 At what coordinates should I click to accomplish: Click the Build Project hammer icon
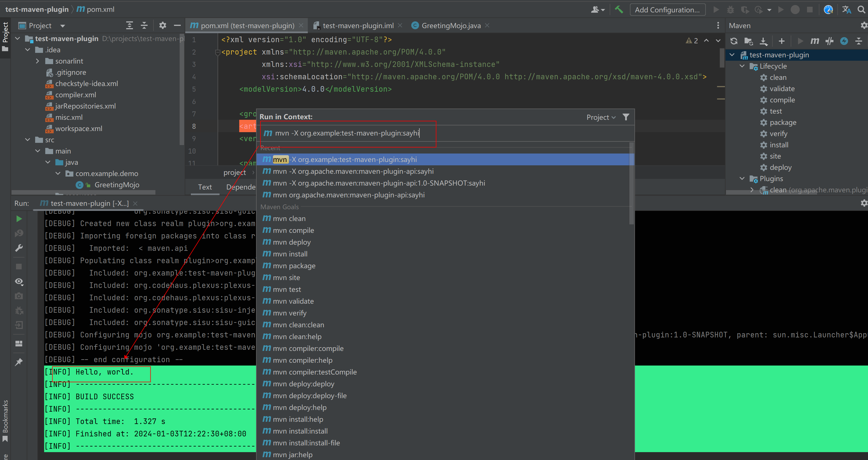[x=619, y=10]
